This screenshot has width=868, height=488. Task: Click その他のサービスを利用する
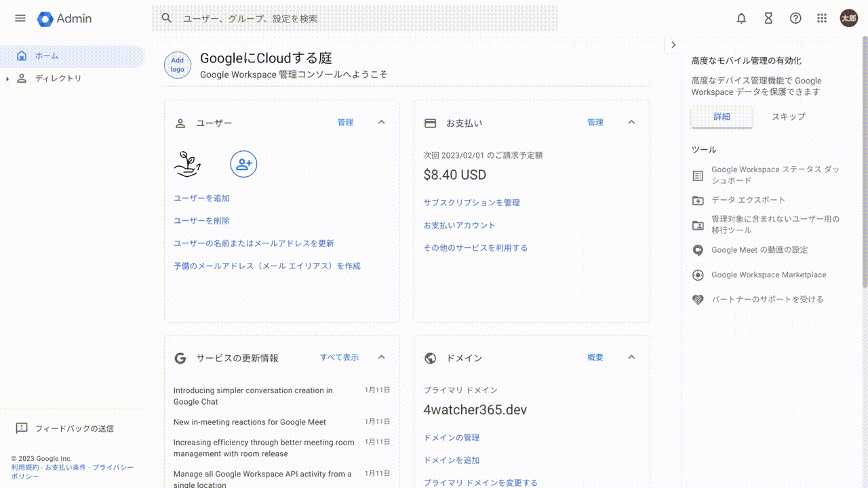coord(475,248)
